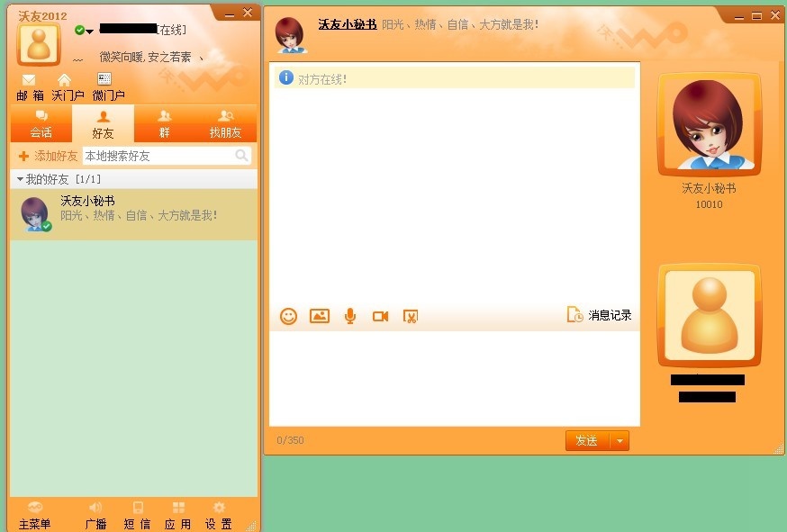This screenshot has height=532, width=787.
Task: Click your profile avatar in main window
Action: pyautogui.click(x=39, y=44)
